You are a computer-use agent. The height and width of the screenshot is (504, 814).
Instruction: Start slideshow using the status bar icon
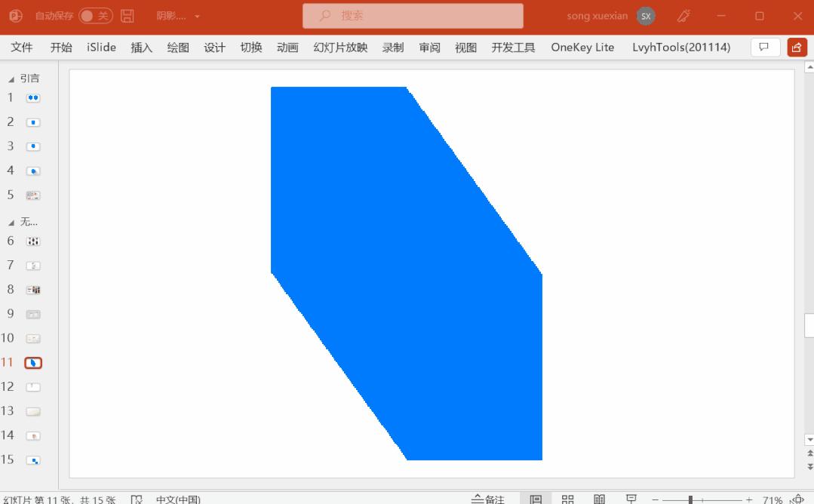[x=631, y=499]
